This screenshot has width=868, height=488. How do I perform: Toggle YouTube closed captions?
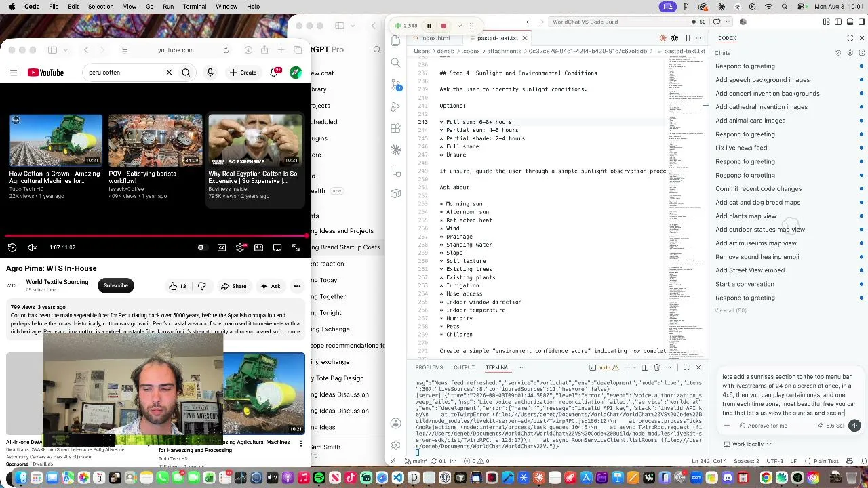pos(222,248)
